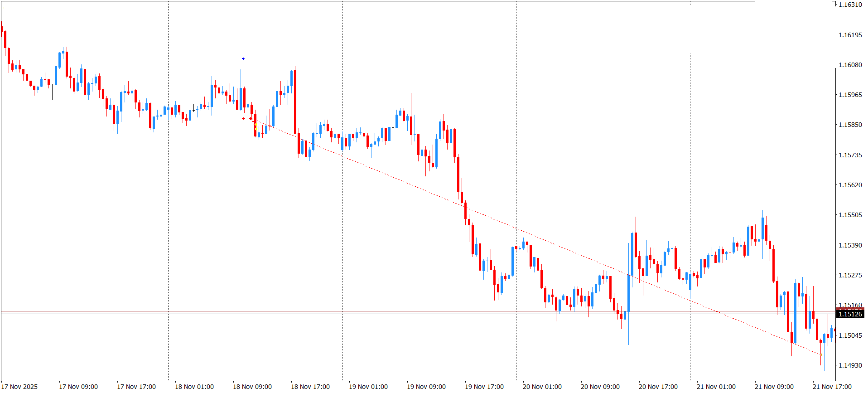Click the 1.15390 price axis label
868x393 pixels.
[x=850, y=245]
